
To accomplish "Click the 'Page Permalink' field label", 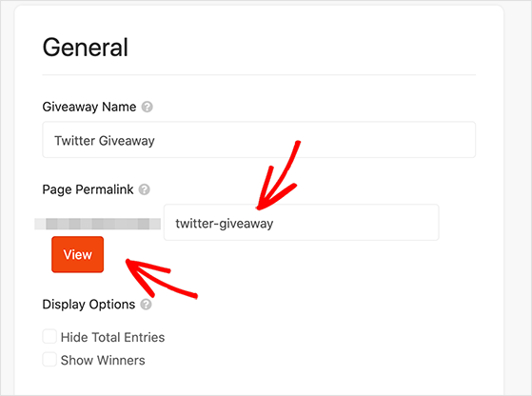I will (x=88, y=189).
